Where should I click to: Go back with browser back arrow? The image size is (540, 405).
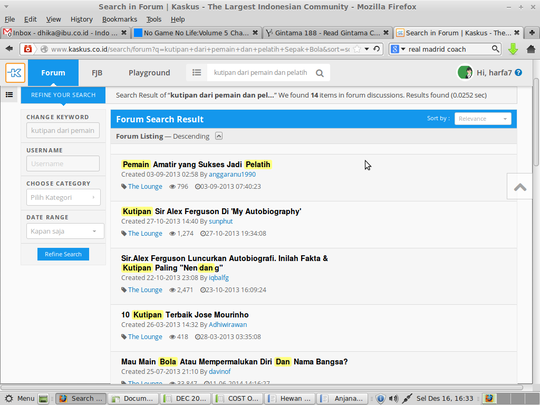9,49
